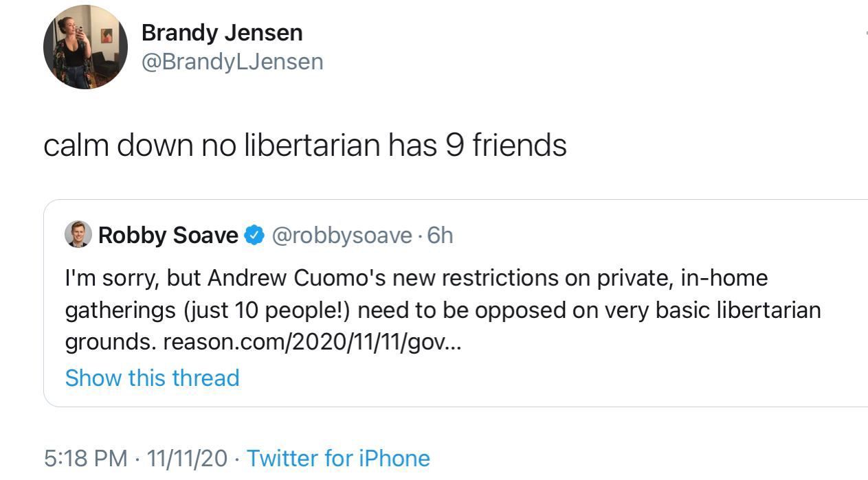
Task: Open the reason.com article link
Action: coord(312,341)
